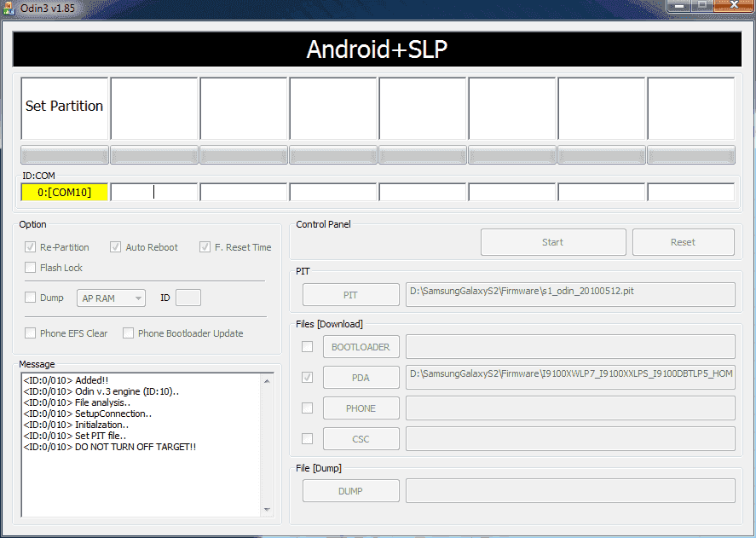Enable Phone Bootloader Update checkbox
Viewport: 756px width, 538px height.
click(x=128, y=333)
